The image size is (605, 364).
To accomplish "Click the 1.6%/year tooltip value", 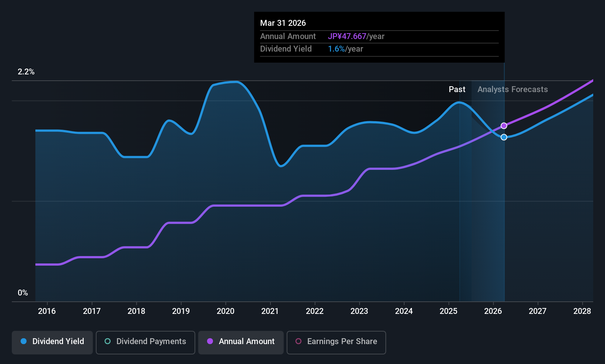I will [x=345, y=49].
